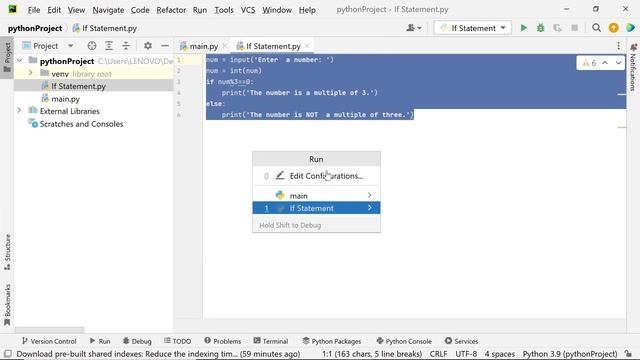
Task: Change Python 3.9 interpreter in status bar
Action: [570, 353]
